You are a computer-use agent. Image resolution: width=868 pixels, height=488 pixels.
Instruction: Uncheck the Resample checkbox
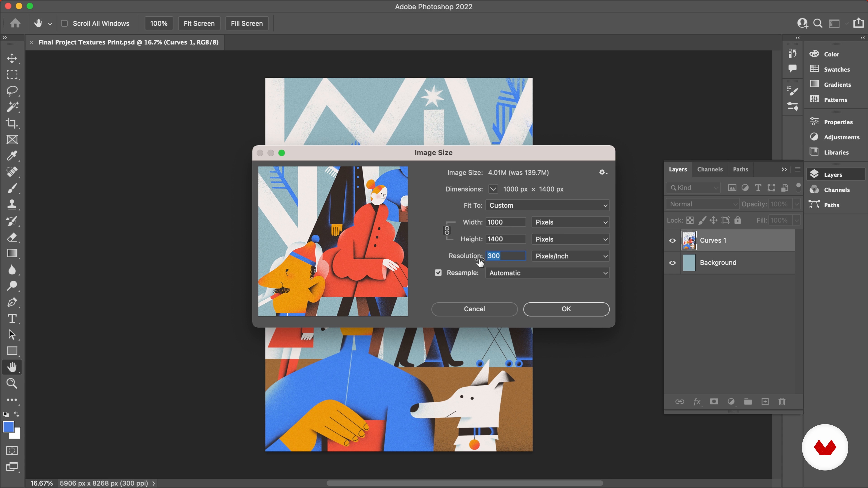point(438,273)
